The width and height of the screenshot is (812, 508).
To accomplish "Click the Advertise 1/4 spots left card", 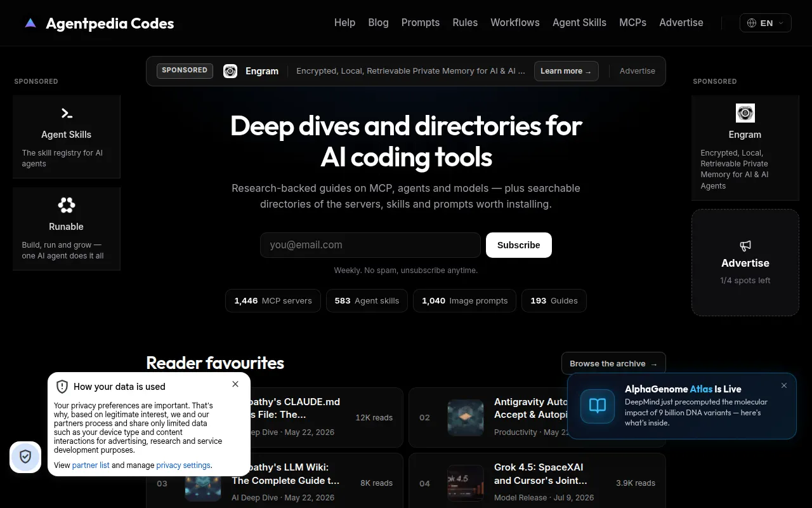I will click(745, 262).
